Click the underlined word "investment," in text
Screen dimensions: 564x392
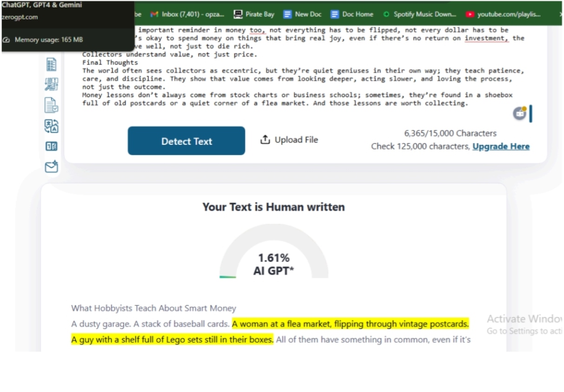[x=487, y=38]
